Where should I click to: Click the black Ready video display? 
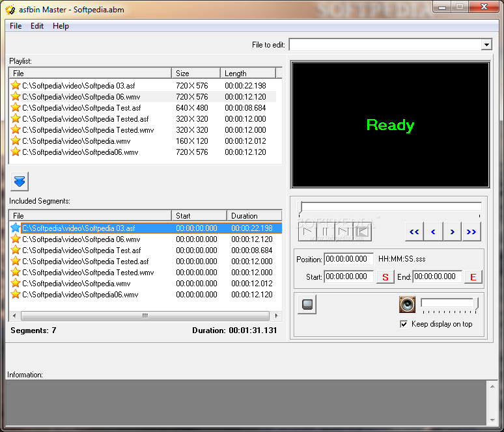[x=390, y=125]
